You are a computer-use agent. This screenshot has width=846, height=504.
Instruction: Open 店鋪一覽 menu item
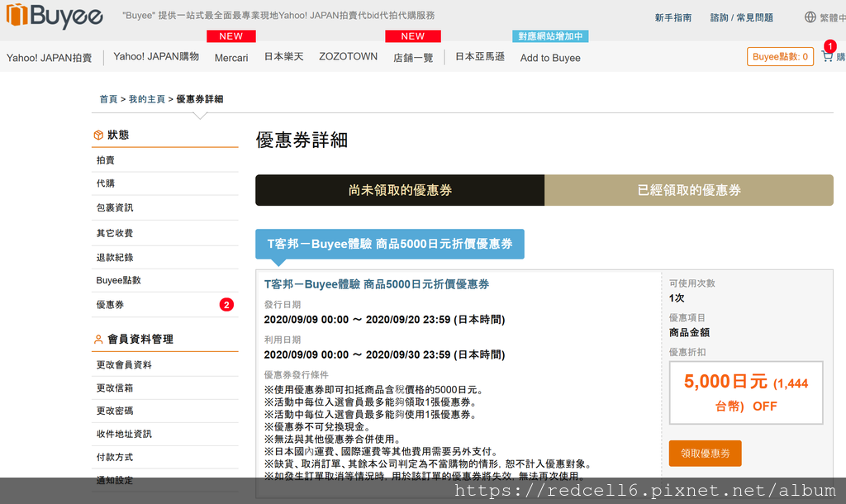(413, 58)
